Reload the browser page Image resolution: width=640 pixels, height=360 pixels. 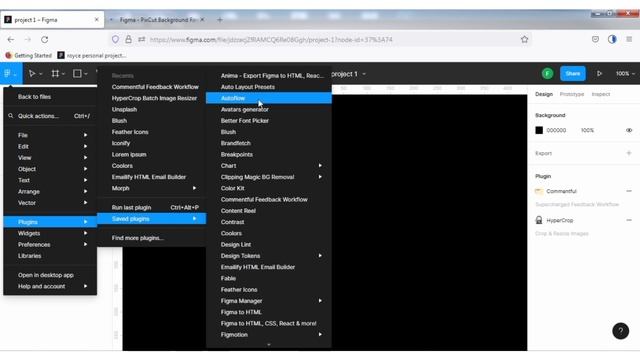point(44,40)
